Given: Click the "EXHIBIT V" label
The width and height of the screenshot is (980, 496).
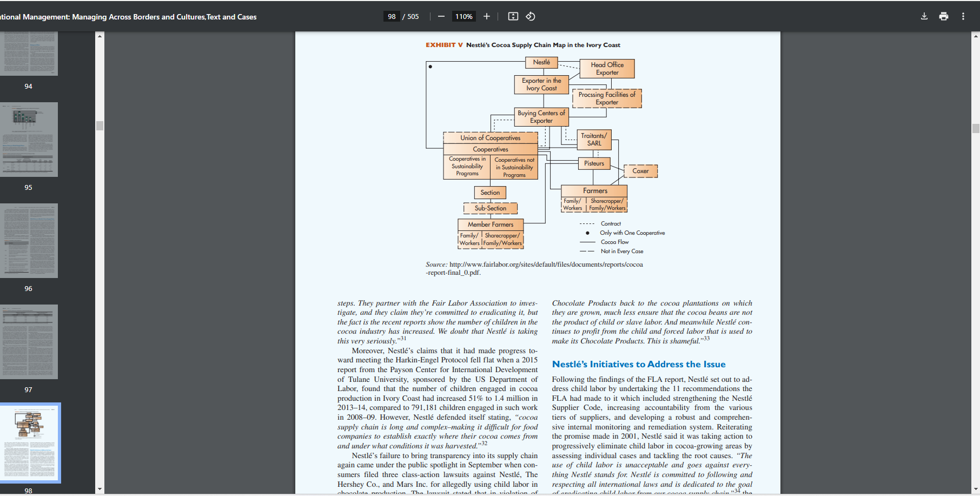Looking at the screenshot, I should [444, 45].
